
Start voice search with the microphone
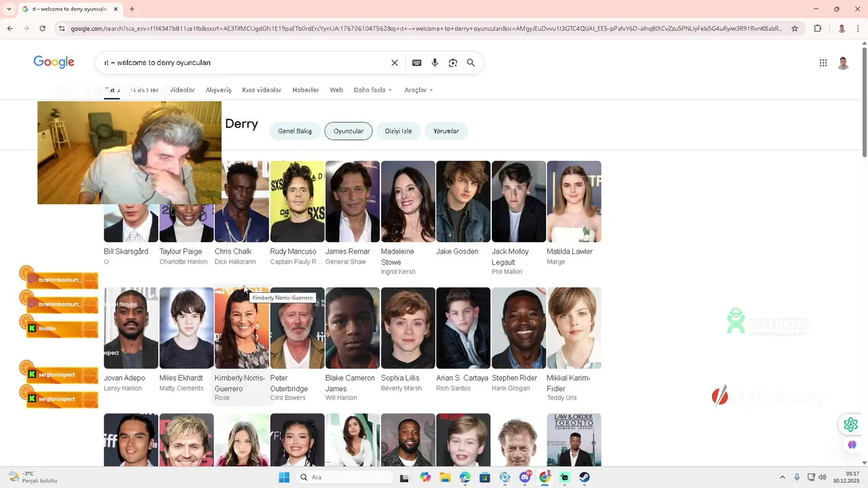tap(435, 63)
